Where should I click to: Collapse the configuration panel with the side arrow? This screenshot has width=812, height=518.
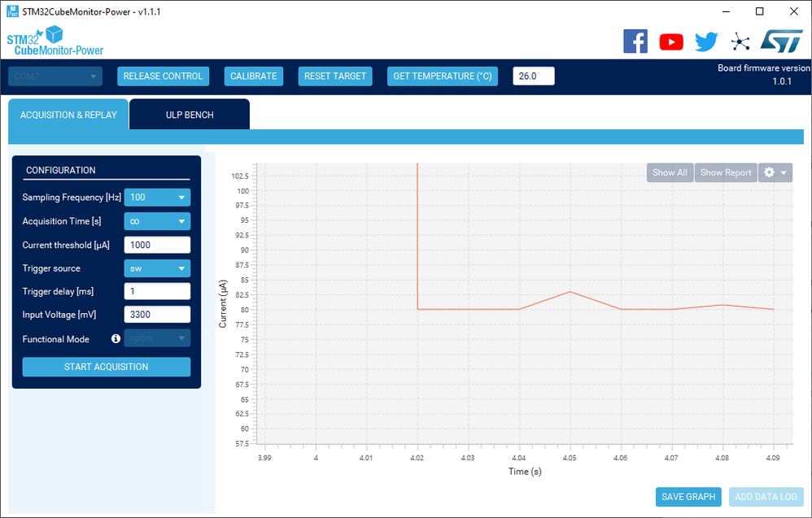pos(208,334)
